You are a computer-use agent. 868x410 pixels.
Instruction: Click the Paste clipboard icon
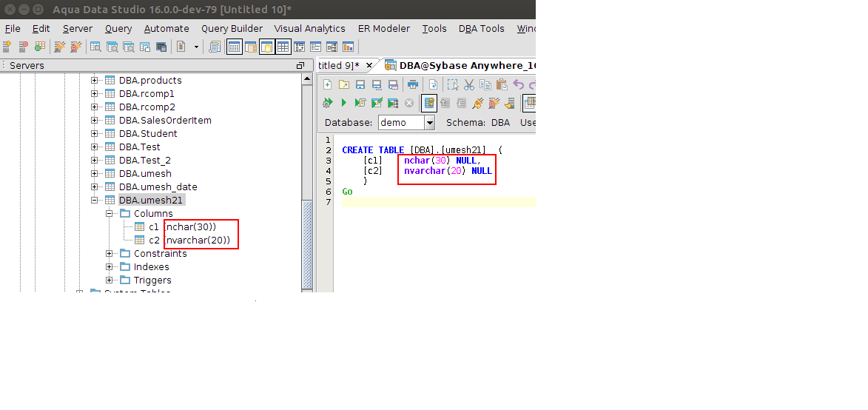pos(502,84)
